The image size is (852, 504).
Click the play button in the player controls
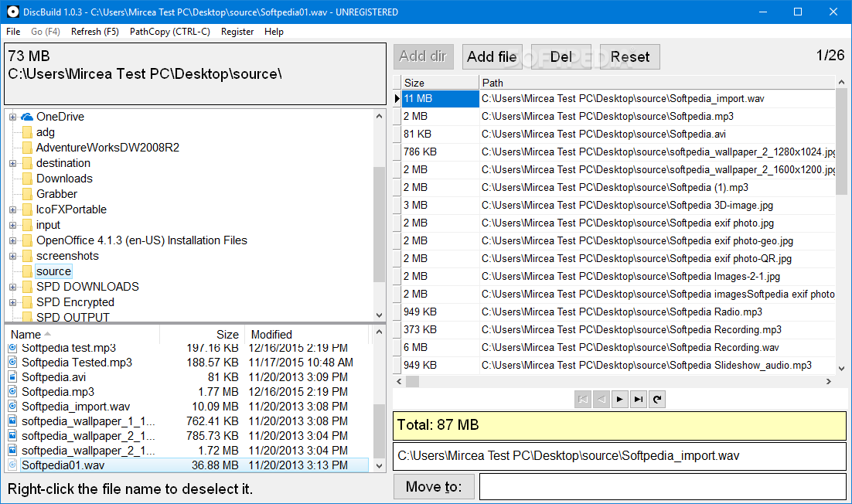point(620,399)
